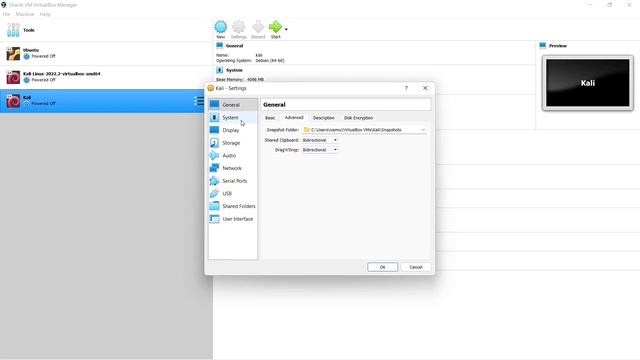Click the General section icon in details pane

point(220,46)
